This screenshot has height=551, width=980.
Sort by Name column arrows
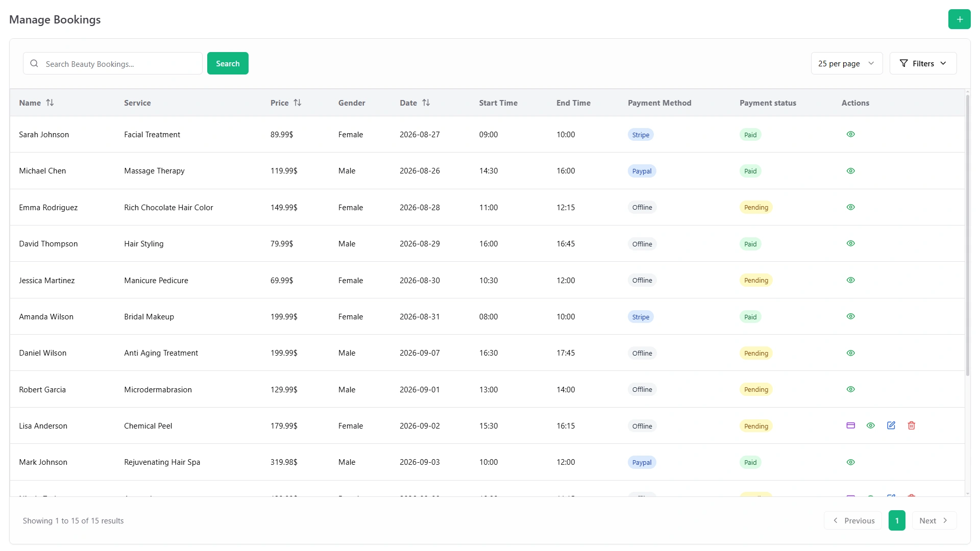[50, 103]
